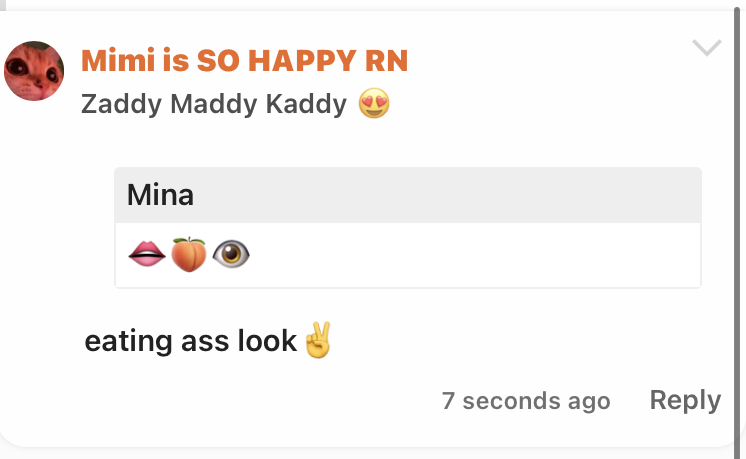The image size is (746, 459).
Task: Click the '7 seconds ago' timestamp
Action: (526, 401)
